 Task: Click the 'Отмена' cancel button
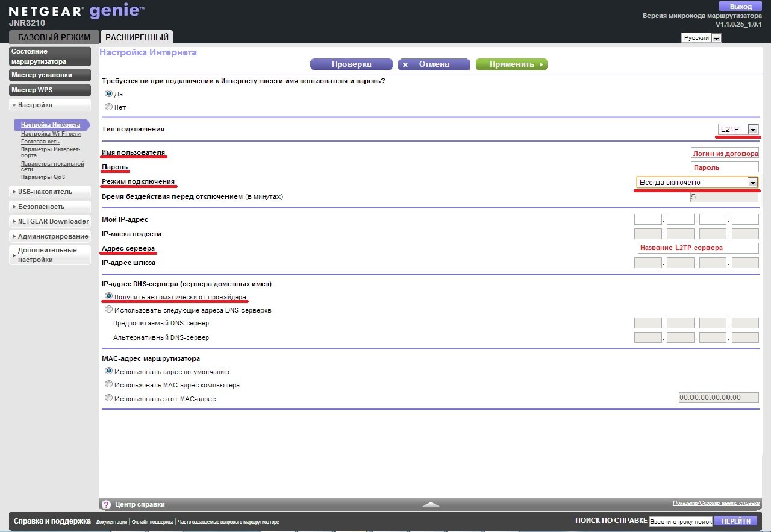pyautogui.click(x=434, y=64)
